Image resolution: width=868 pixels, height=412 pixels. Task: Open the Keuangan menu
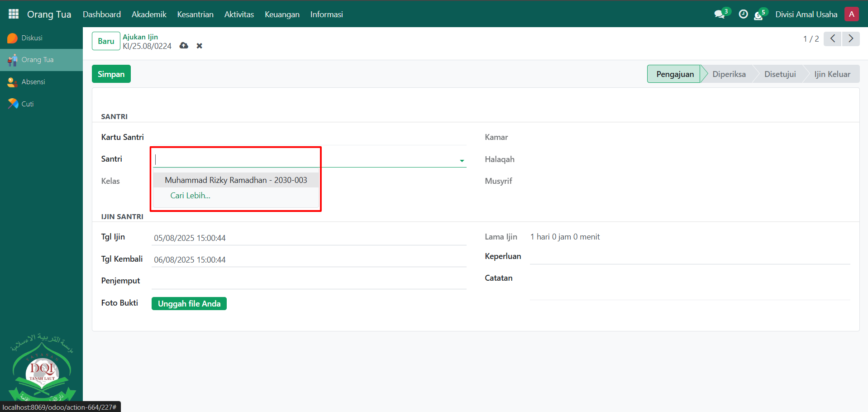tap(282, 14)
